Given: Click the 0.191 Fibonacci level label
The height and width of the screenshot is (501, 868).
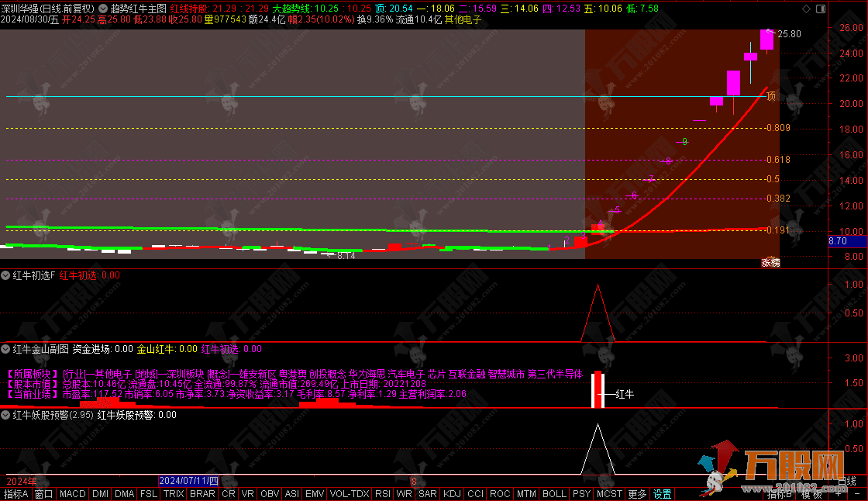Looking at the screenshot, I should [x=778, y=230].
